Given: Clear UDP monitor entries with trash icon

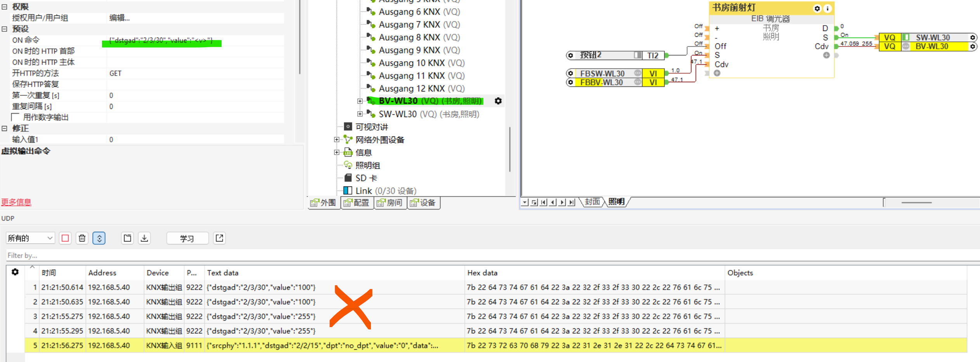Looking at the screenshot, I should coord(82,238).
